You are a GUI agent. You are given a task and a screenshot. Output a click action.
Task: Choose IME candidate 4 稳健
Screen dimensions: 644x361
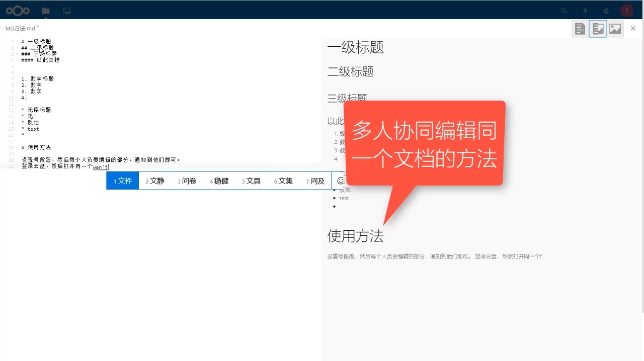pos(219,181)
